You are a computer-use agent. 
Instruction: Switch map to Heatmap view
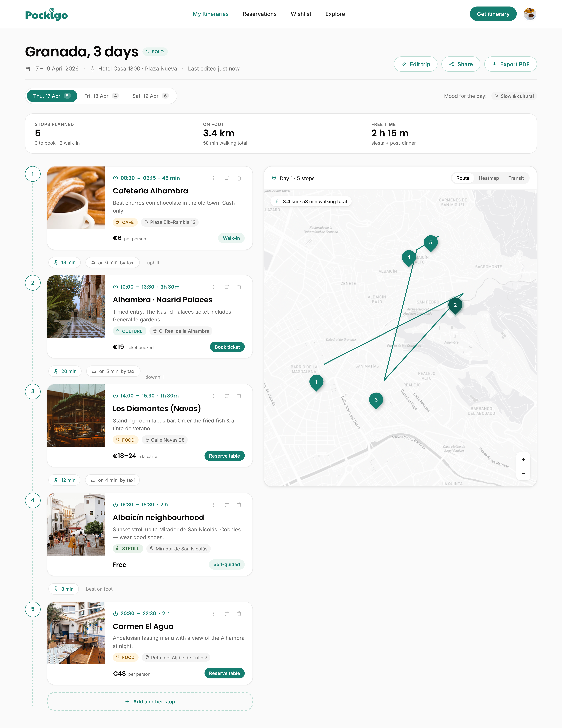pos(489,178)
